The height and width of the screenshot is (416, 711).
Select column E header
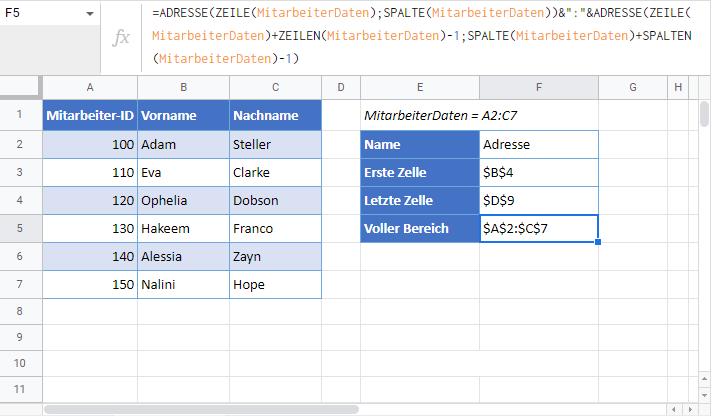pyautogui.click(x=420, y=88)
